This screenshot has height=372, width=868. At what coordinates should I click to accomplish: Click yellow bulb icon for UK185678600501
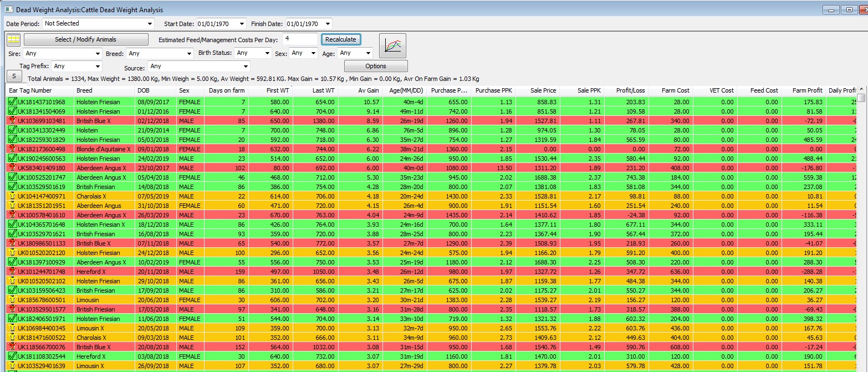click(x=12, y=300)
